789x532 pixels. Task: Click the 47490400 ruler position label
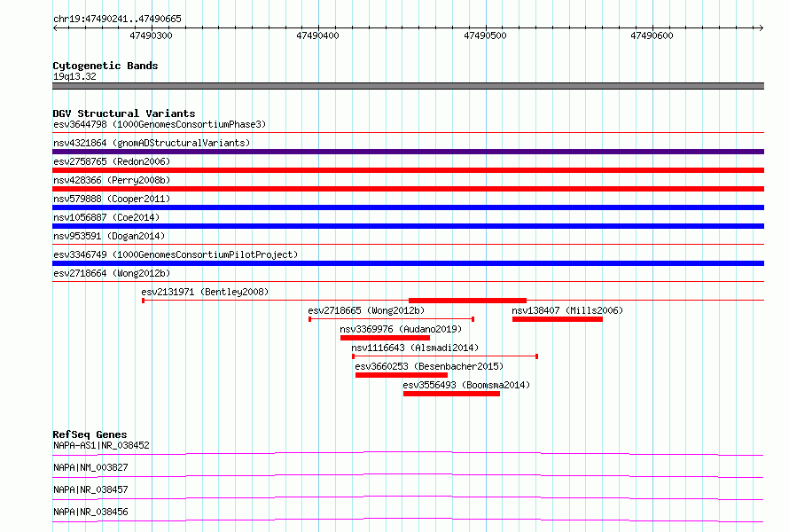(x=317, y=35)
